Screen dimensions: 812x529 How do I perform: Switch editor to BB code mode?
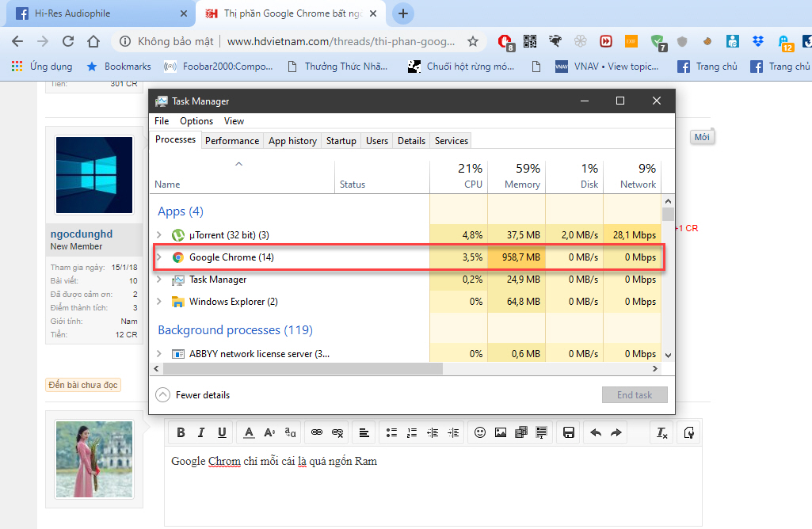pos(688,432)
